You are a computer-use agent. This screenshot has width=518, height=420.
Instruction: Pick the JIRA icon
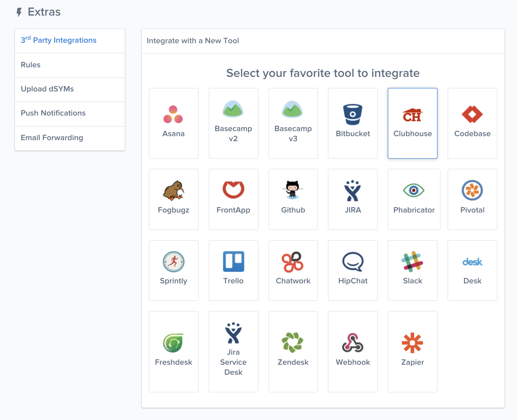click(353, 191)
